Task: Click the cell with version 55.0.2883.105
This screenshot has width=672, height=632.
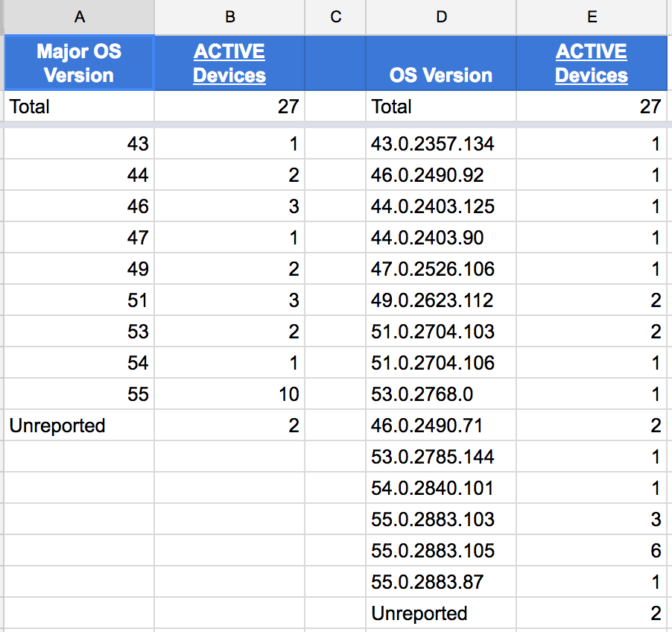Action: (441, 551)
